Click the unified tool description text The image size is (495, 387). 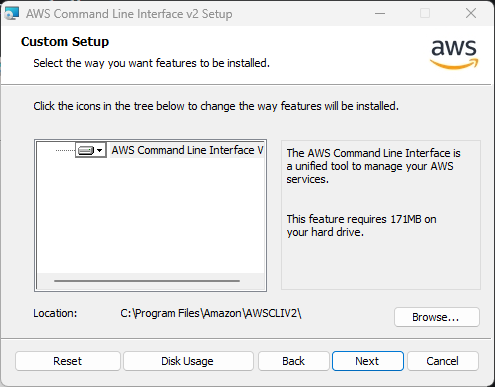(x=373, y=166)
